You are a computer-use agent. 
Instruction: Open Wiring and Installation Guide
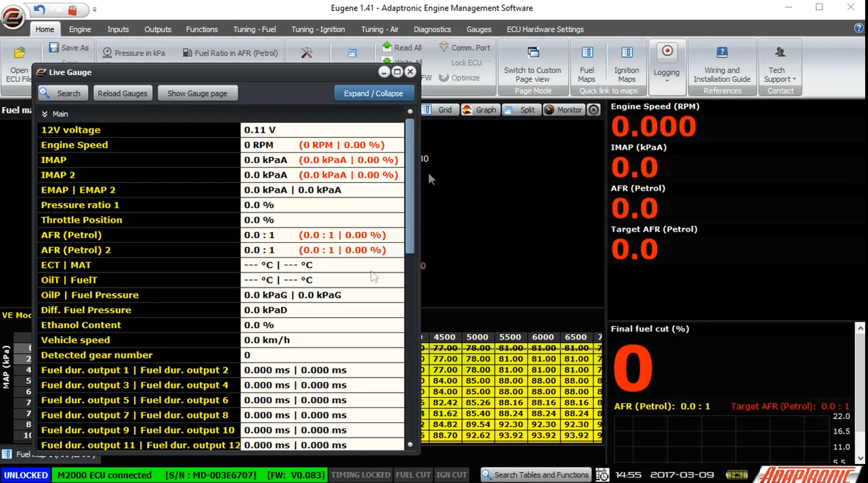[x=722, y=64]
